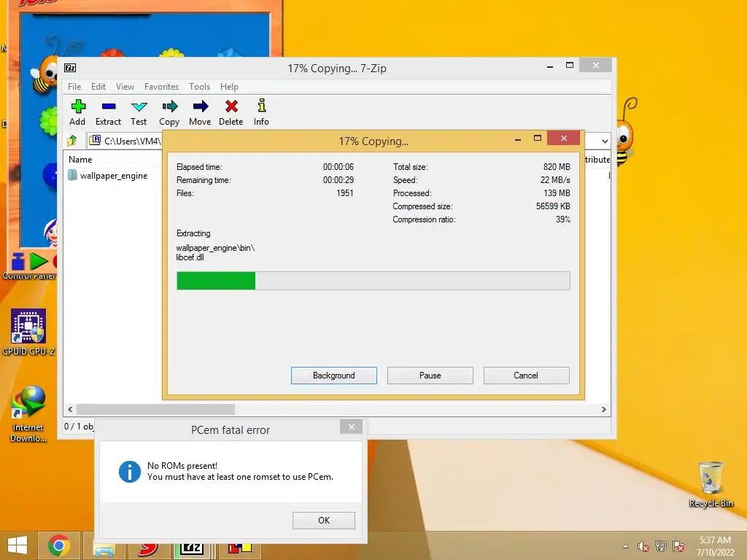Close the PCem fatal error dialog
The height and width of the screenshot is (560, 747).
tap(351, 427)
